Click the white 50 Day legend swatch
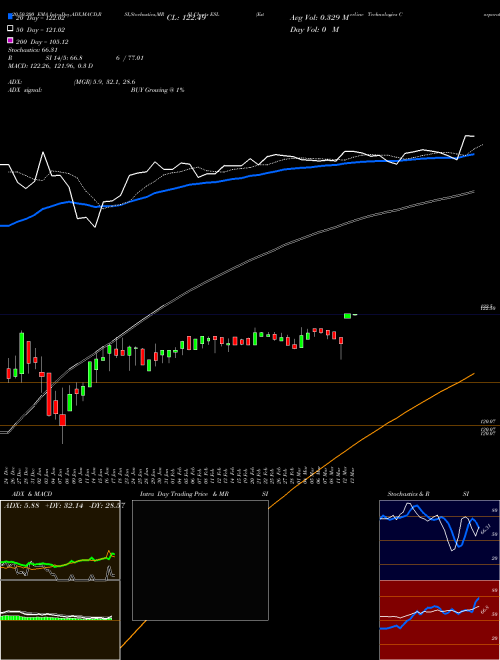This screenshot has width=500, height=660. tap(11, 29)
